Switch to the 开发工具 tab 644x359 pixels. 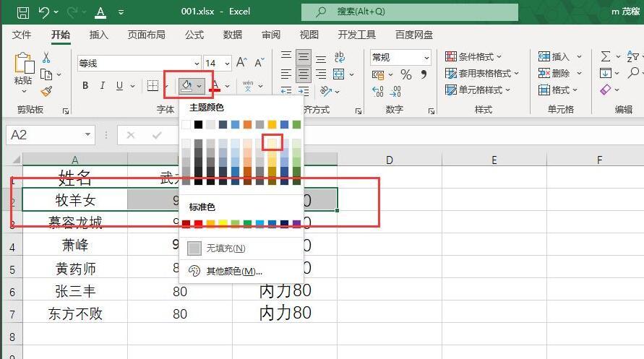pos(356,35)
